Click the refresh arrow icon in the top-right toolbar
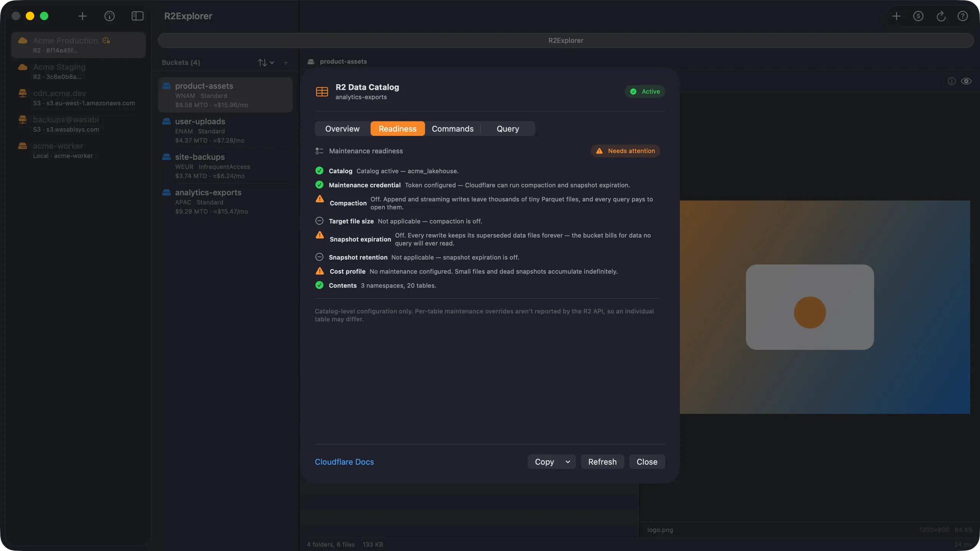Screen dimensions: 980x551 (x=941, y=16)
